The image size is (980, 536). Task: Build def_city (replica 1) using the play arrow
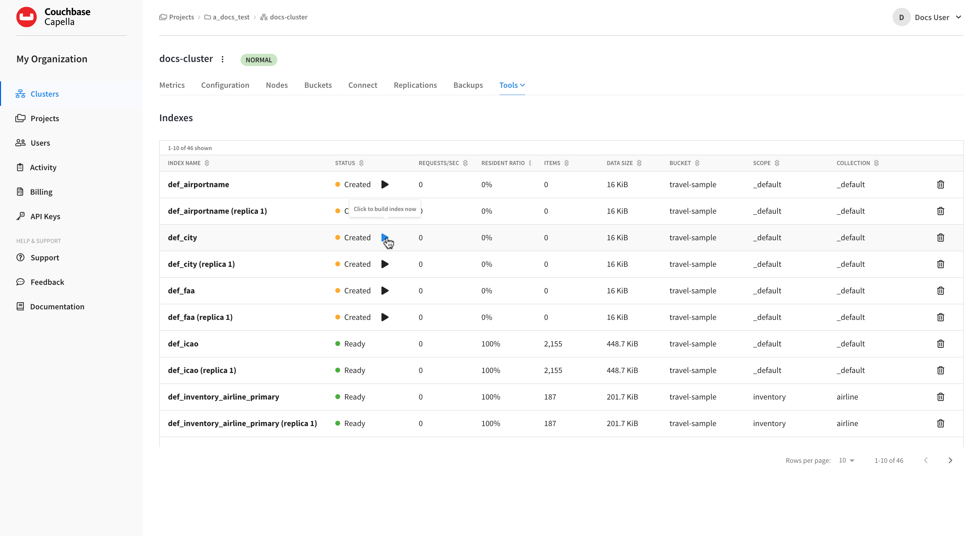(x=385, y=264)
